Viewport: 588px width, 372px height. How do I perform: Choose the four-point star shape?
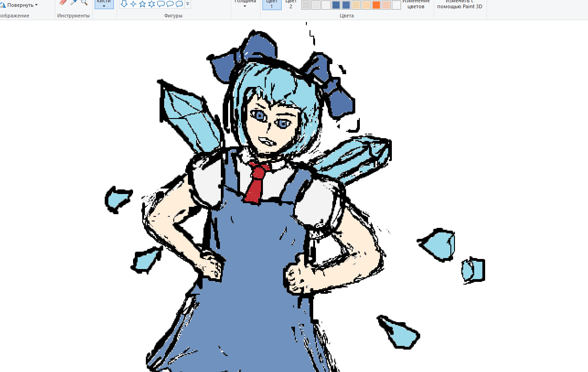(133, 4)
